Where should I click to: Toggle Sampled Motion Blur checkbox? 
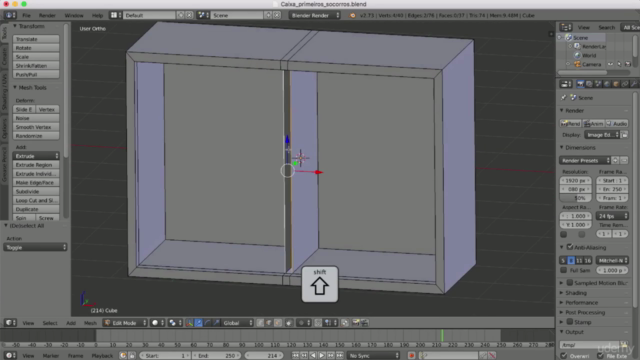(x=570, y=282)
